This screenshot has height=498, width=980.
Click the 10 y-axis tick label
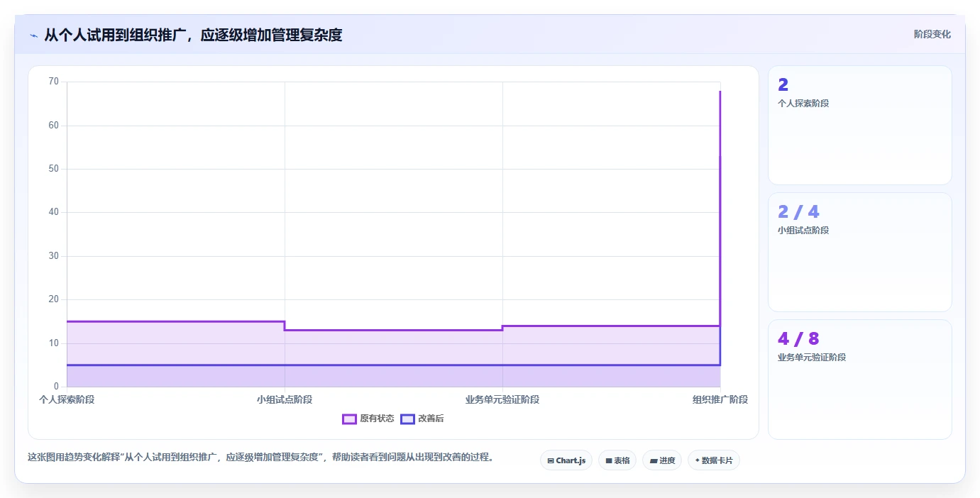(54, 343)
